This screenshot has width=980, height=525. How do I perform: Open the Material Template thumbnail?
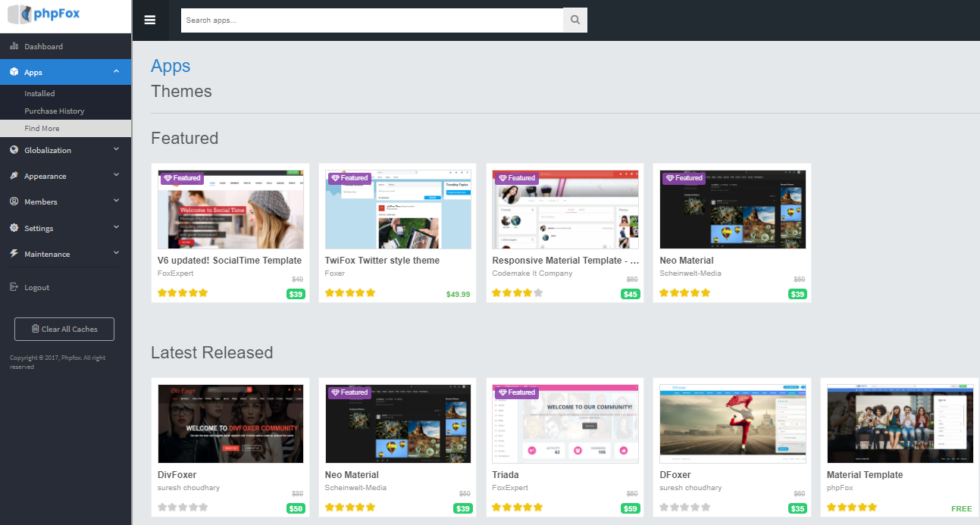[900, 424]
